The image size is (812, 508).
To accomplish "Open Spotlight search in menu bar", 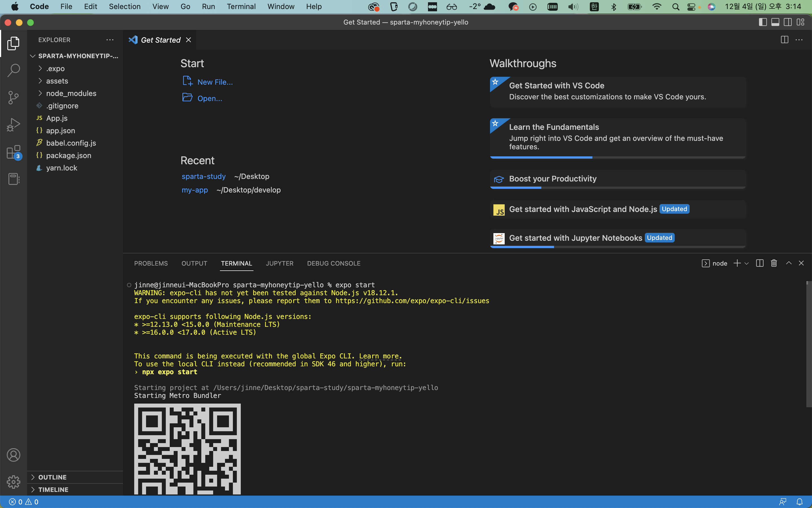I will pos(676,7).
